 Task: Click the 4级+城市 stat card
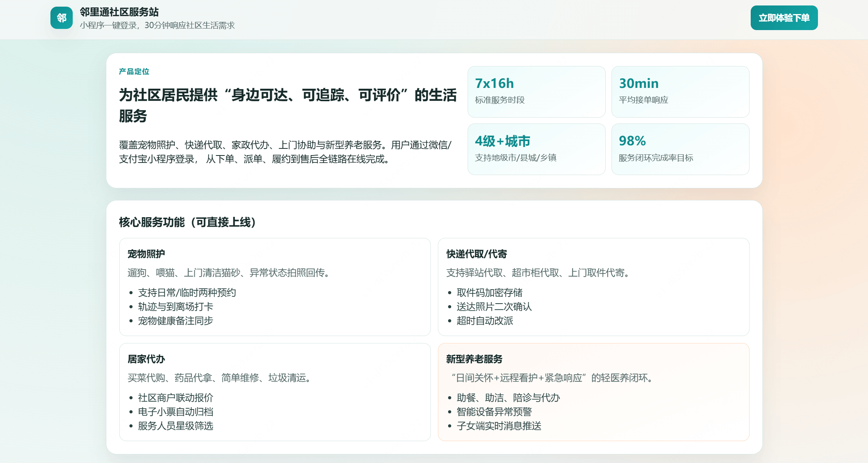pos(536,149)
